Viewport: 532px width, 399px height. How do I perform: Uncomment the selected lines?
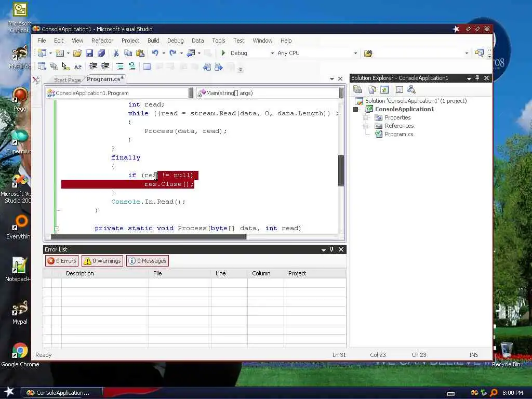pyautogui.click(x=132, y=66)
